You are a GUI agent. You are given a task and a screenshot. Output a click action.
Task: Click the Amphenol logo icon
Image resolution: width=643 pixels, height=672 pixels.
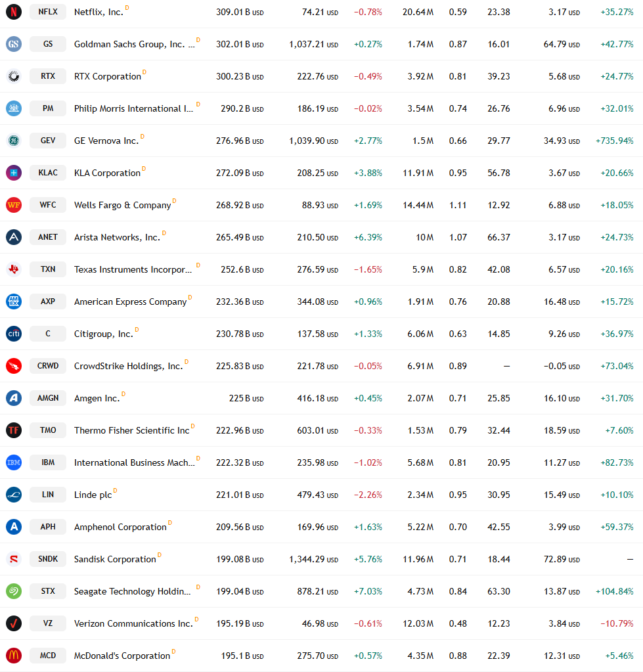pyautogui.click(x=14, y=527)
